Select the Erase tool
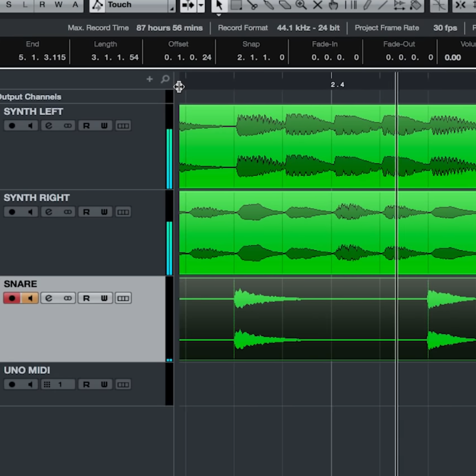The width and height of the screenshot is (476, 476). pyautogui.click(x=285, y=5)
